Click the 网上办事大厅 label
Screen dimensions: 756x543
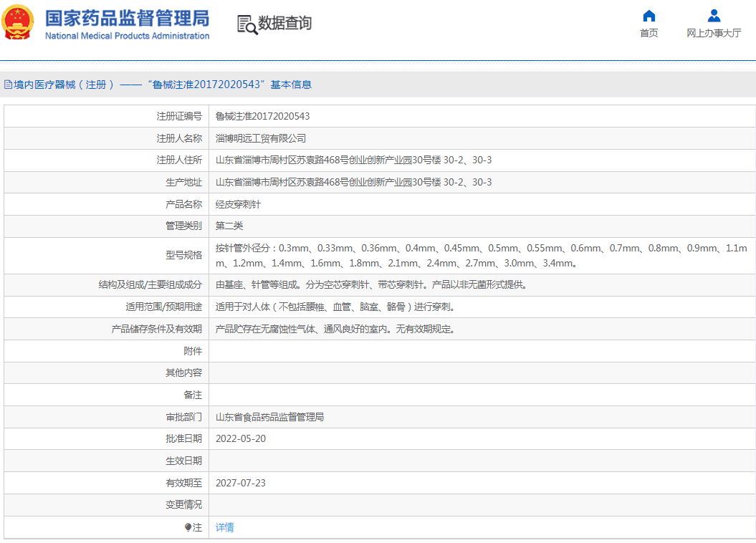pyautogui.click(x=714, y=33)
